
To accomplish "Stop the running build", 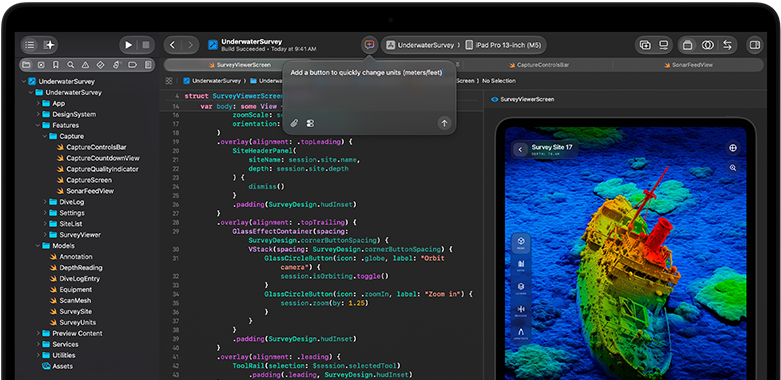I will tap(146, 45).
